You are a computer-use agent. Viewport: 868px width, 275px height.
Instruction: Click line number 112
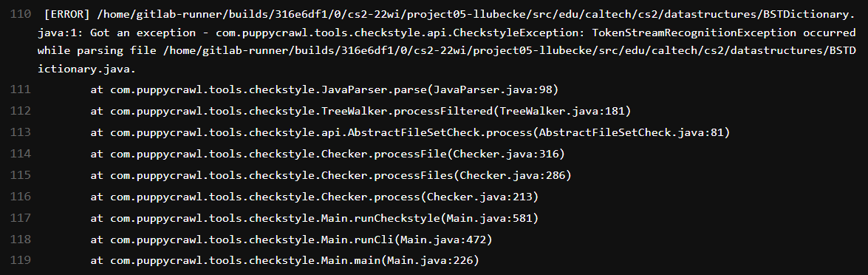click(x=21, y=112)
